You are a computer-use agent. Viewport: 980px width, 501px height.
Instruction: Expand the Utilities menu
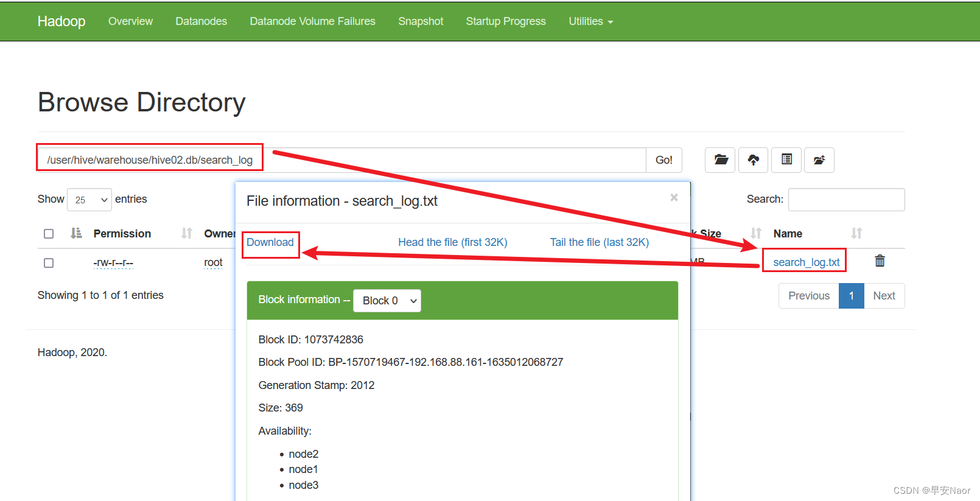coord(590,21)
